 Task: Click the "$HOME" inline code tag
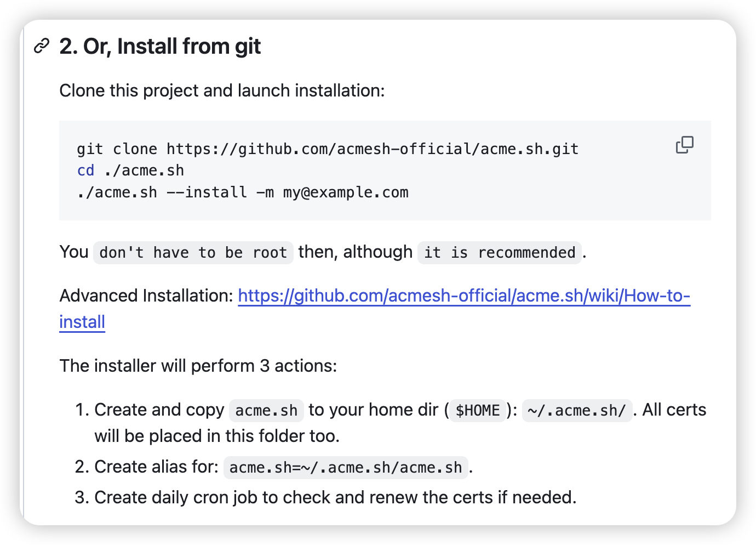click(478, 411)
